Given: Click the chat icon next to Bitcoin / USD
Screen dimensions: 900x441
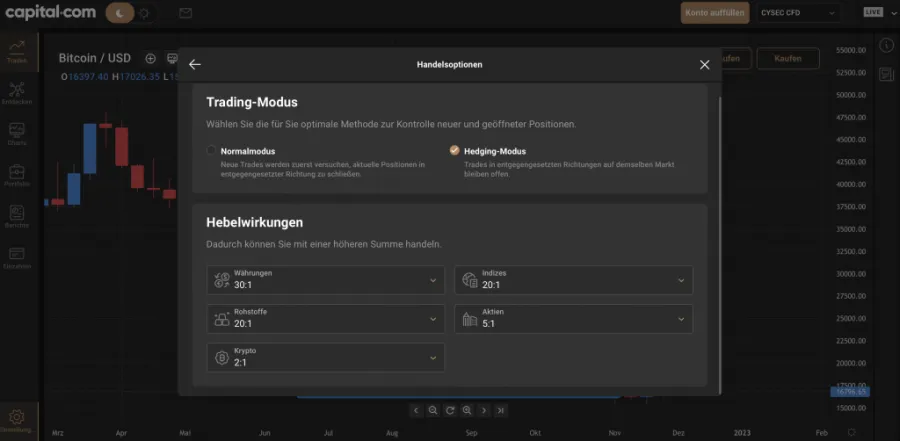Looking at the screenshot, I should (172, 58).
